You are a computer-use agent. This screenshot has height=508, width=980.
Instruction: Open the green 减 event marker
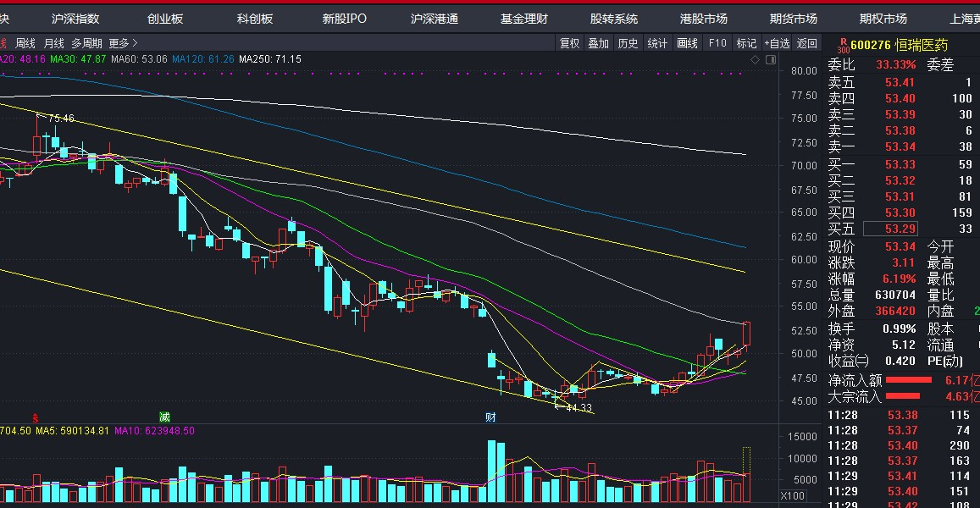pos(164,417)
